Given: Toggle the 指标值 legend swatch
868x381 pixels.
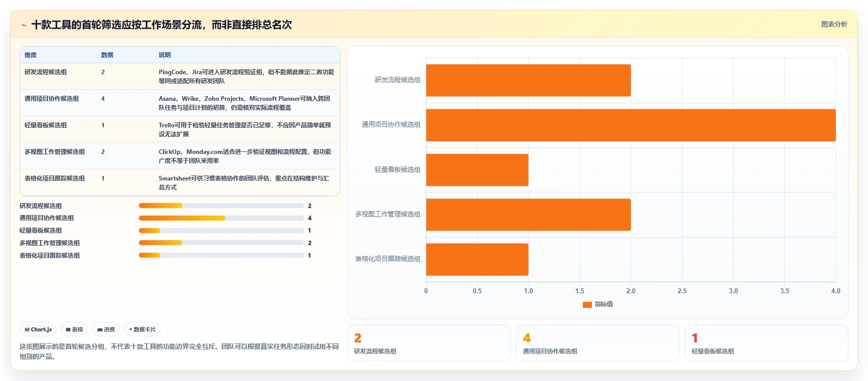Looking at the screenshot, I should 587,304.
